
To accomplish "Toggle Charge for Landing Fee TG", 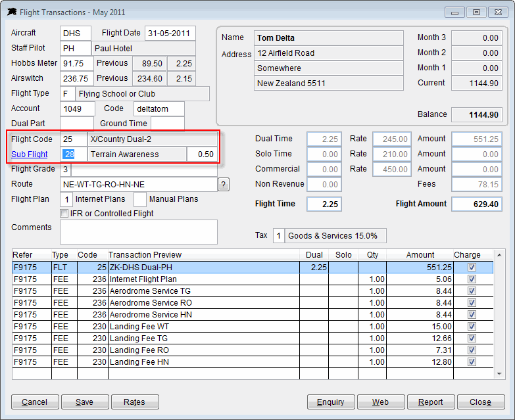I will coord(472,338).
